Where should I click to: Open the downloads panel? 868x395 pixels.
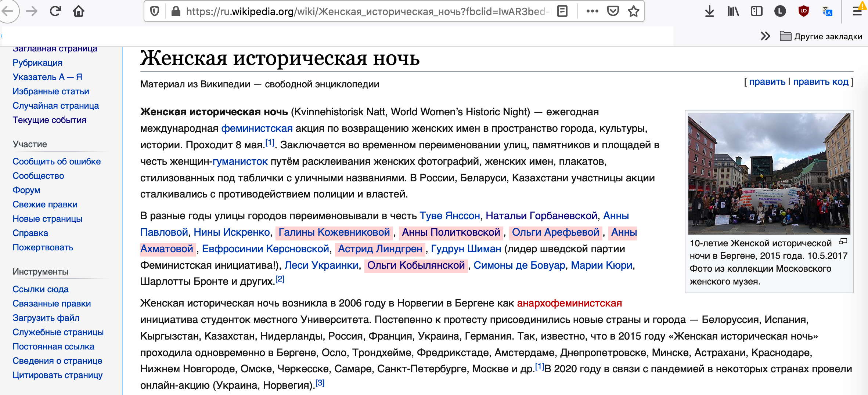pos(710,12)
